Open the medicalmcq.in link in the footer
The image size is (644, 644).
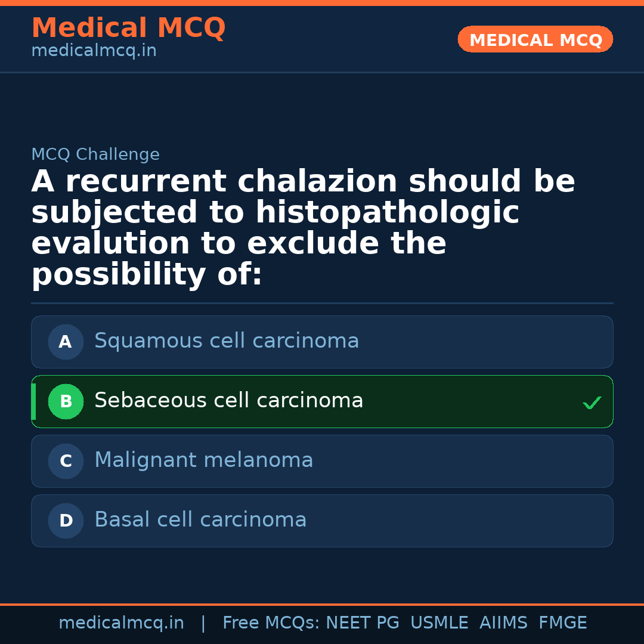point(121,623)
